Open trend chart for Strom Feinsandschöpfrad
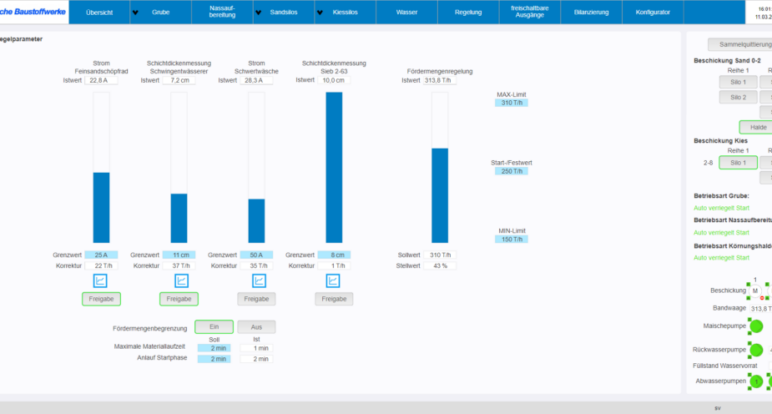 pos(100,281)
